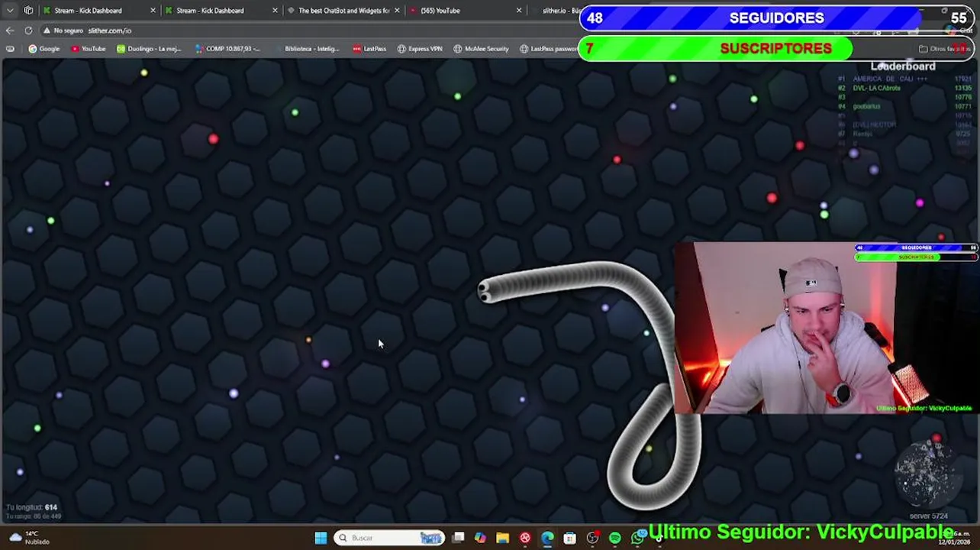Open Task View in the taskbar
The image size is (980, 550).
click(x=458, y=538)
